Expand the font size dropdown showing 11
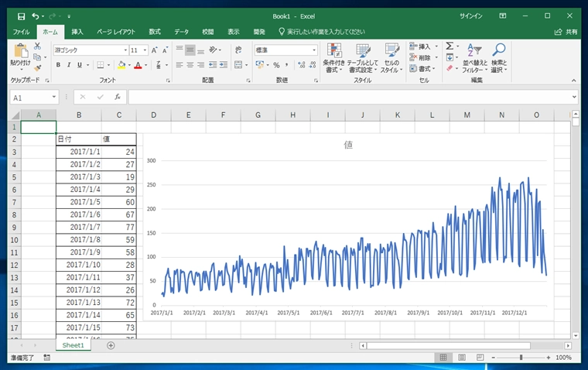Image resolution: width=588 pixels, height=370 pixels. pyautogui.click(x=145, y=50)
